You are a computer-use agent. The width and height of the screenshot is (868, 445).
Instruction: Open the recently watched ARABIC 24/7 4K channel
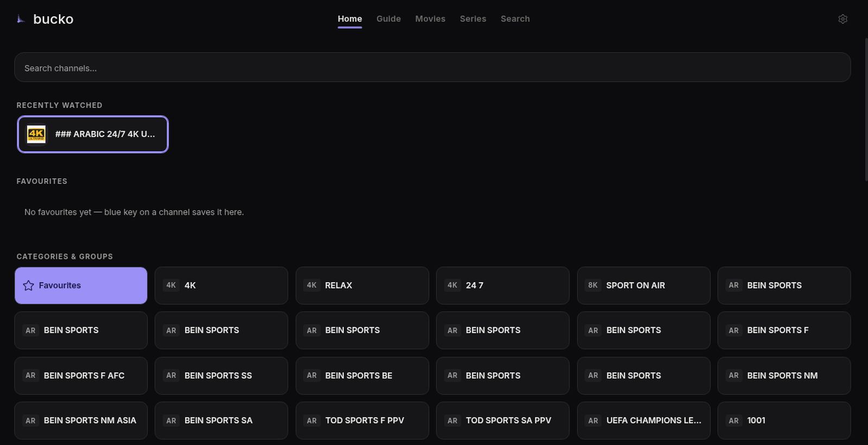click(x=93, y=134)
